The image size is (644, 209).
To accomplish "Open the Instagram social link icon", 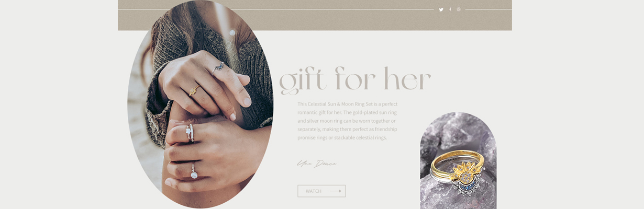I will point(459,9).
